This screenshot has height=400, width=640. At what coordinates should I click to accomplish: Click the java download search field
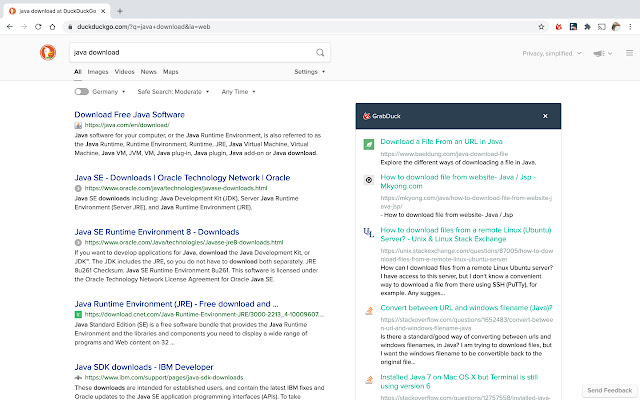click(x=190, y=52)
